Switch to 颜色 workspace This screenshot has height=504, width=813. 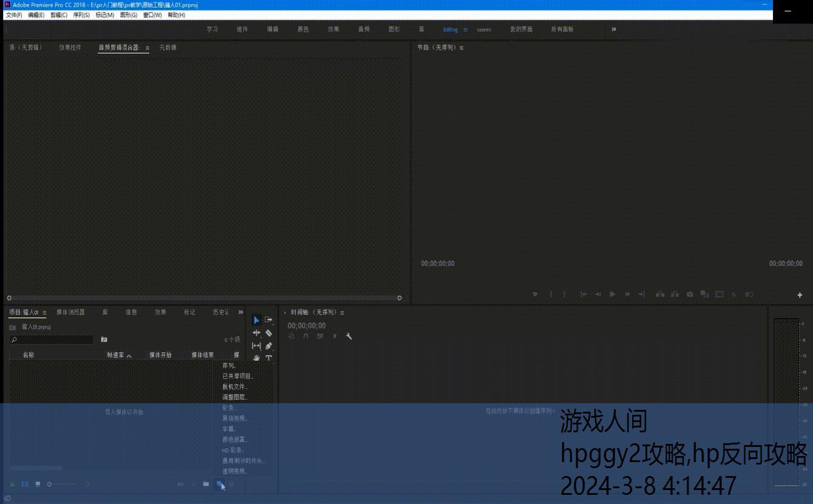[303, 29]
